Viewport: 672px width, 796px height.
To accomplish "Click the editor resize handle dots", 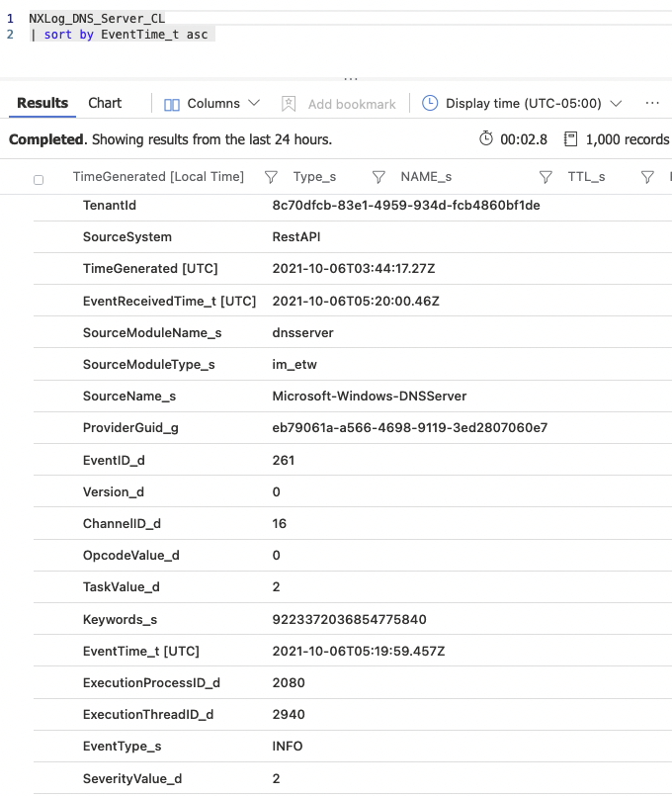I will (350, 77).
